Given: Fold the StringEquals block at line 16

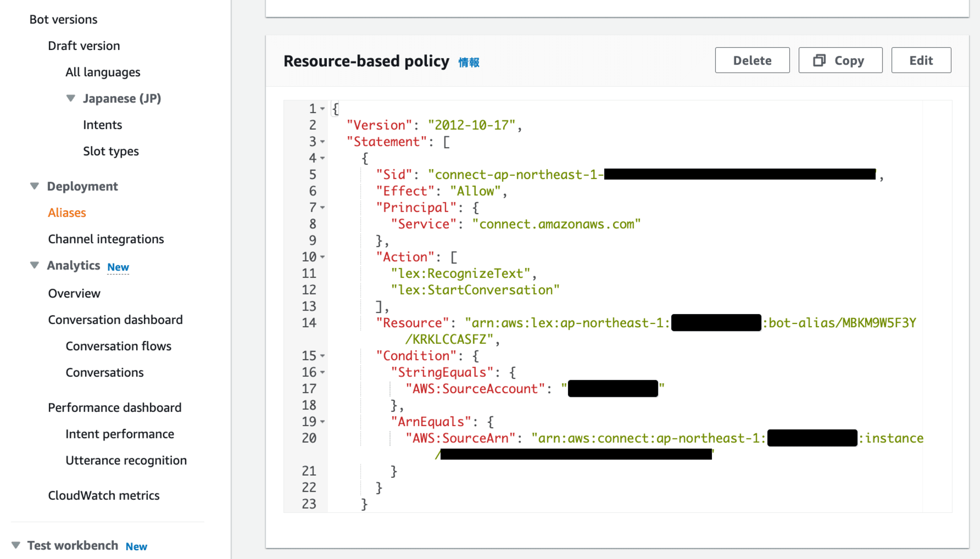Looking at the screenshot, I should click(322, 372).
